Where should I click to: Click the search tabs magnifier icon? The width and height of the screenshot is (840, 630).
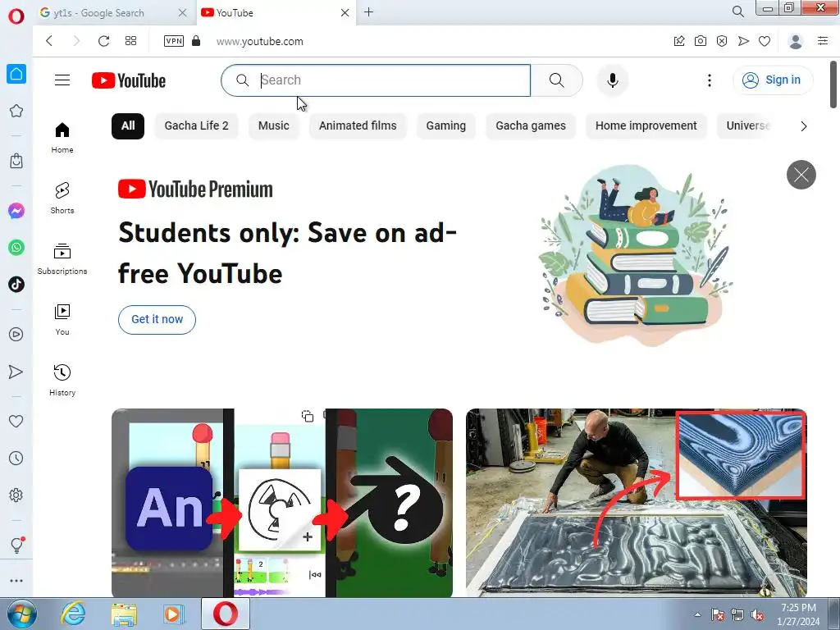coord(737,11)
